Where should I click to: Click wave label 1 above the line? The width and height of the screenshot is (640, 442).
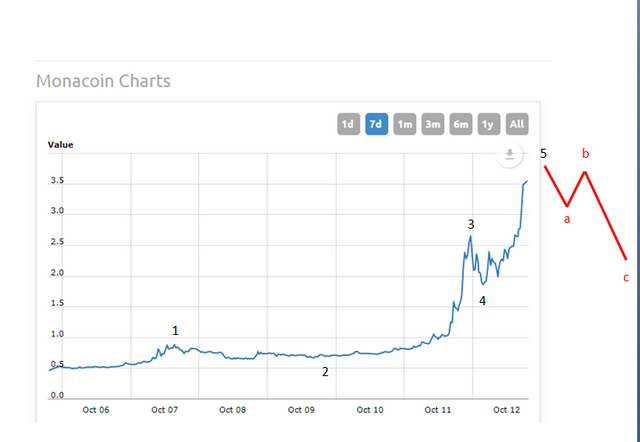coord(176,329)
